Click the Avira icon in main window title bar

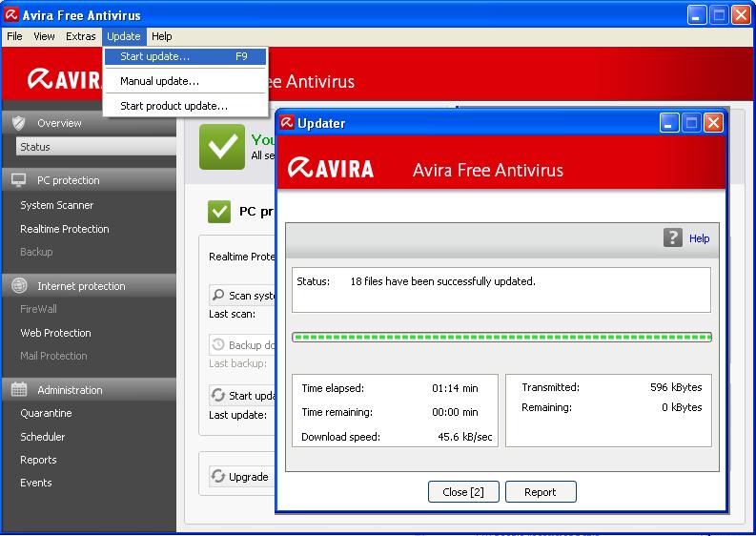pos(11,15)
